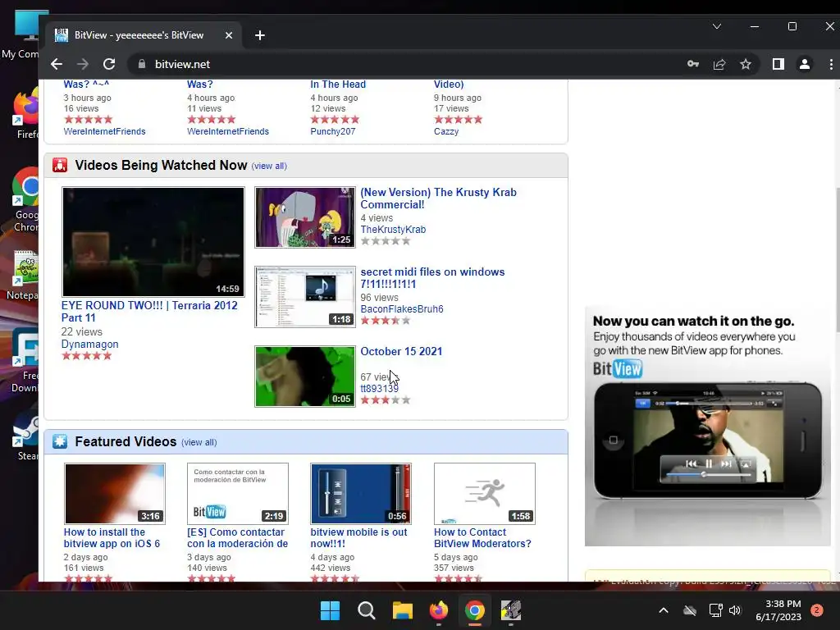The width and height of the screenshot is (840, 630).
Task: Expand the tab search chevron
Action: point(717,26)
